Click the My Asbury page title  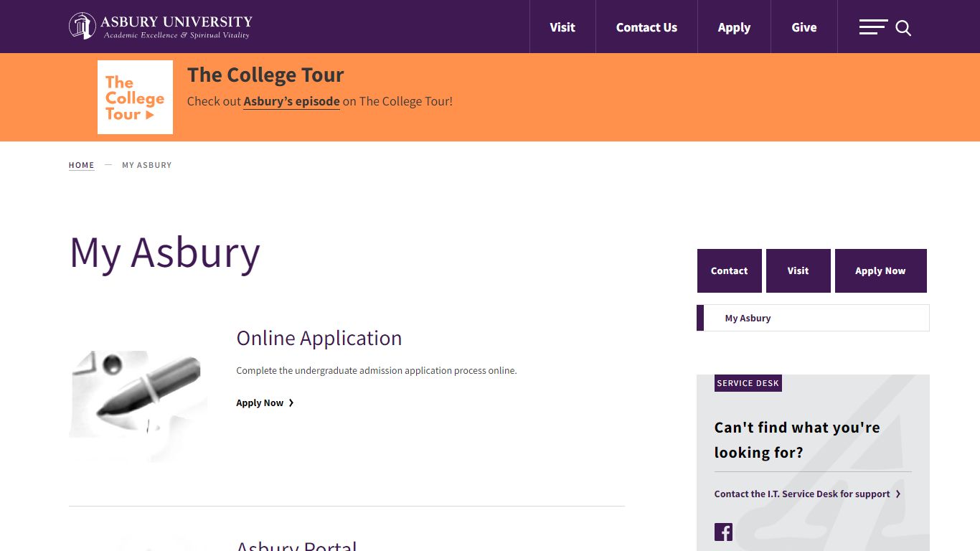point(165,253)
